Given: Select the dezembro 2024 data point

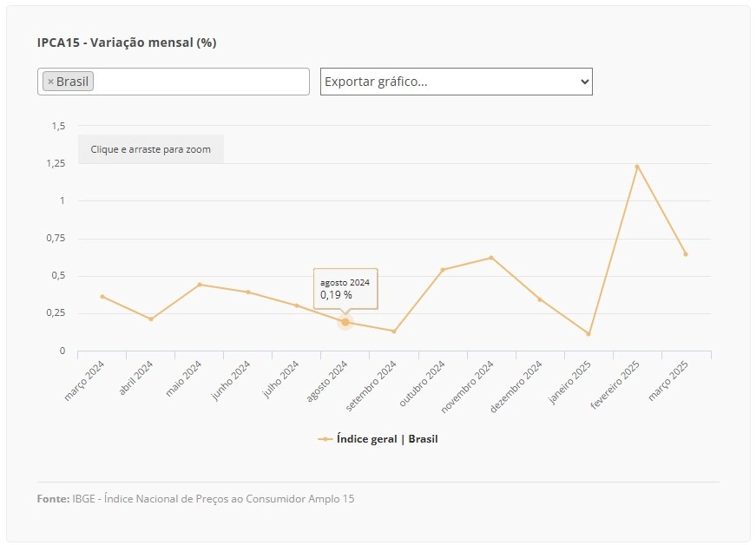Looking at the screenshot, I should click(x=540, y=299).
